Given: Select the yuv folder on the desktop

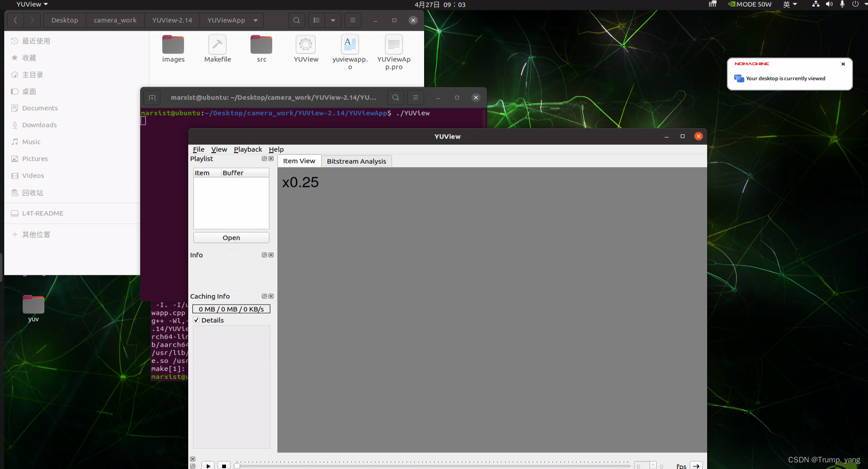Looking at the screenshot, I should tap(33, 309).
